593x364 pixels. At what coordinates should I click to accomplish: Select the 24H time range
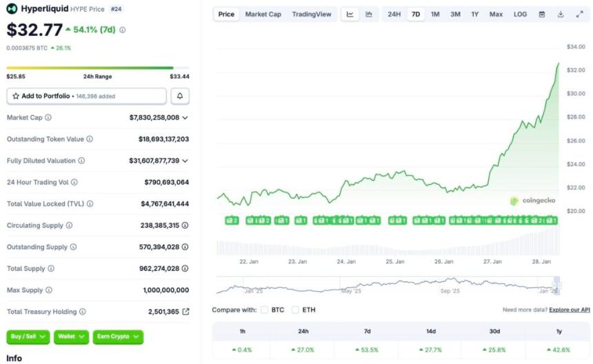pyautogui.click(x=394, y=14)
